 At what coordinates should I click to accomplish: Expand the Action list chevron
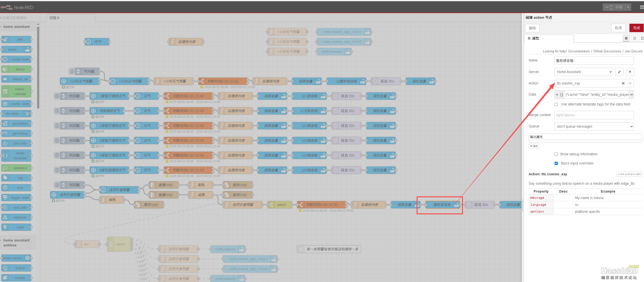coord(630,83)
